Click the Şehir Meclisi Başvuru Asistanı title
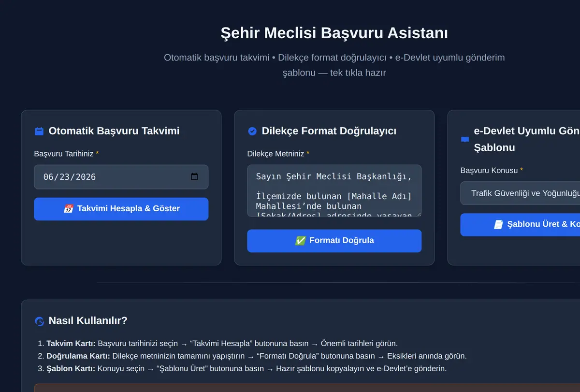The width and height of the screenshot is (580, 392). point(334,33)
